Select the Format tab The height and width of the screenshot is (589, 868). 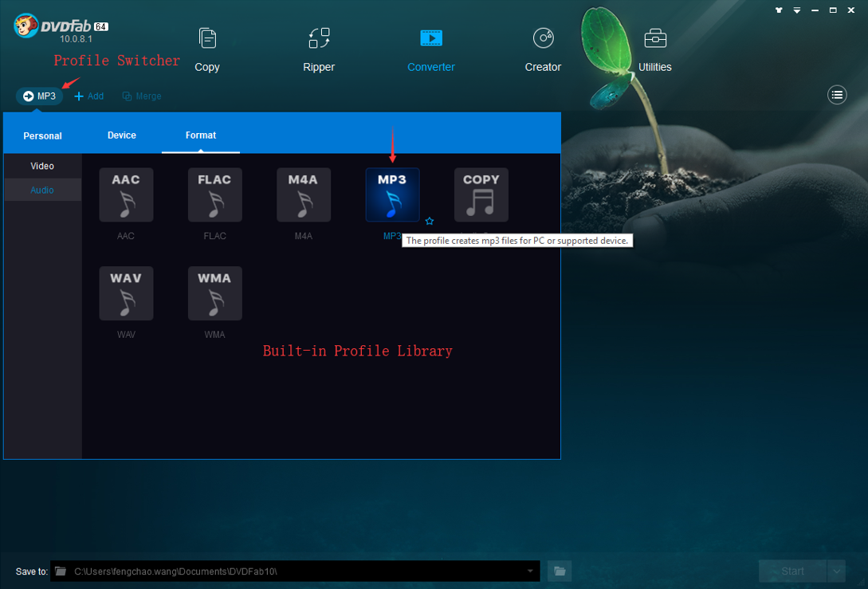pyautogui.click(x=200, y=135)
